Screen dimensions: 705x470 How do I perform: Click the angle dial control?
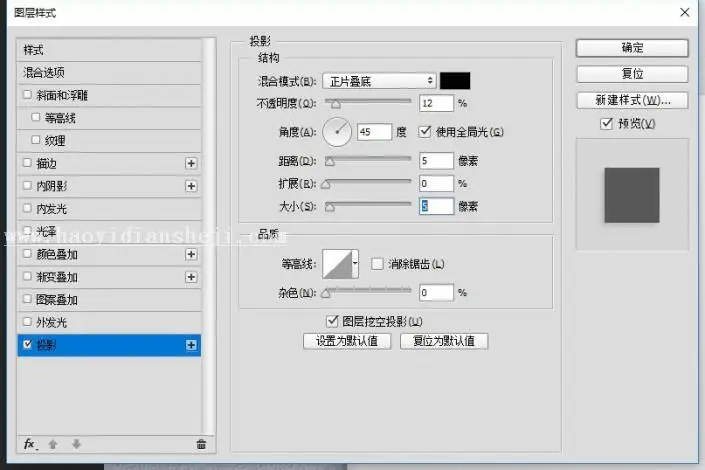[x=337, y=132]
